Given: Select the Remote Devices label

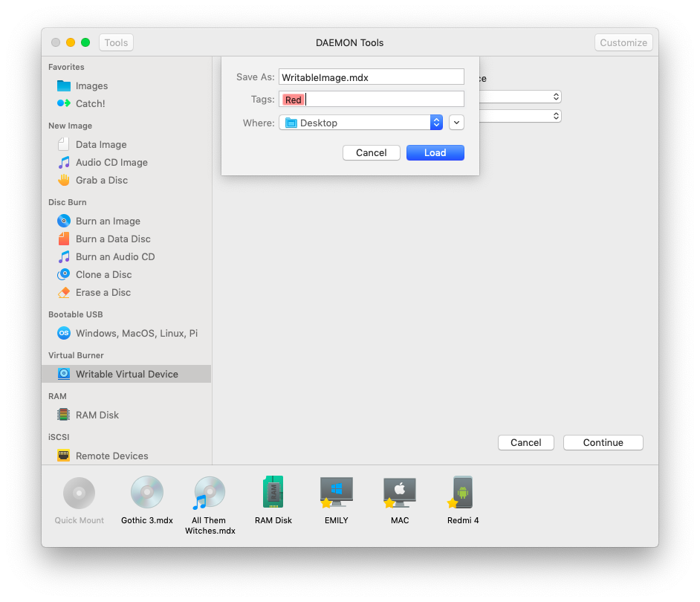Looking at the screenshot, I should (x=111, y=456).
